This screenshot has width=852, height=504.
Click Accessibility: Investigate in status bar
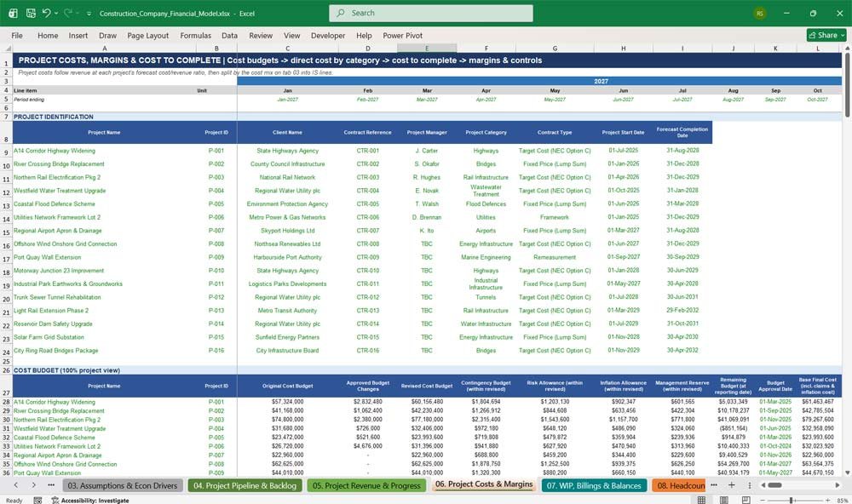(90, 501)
